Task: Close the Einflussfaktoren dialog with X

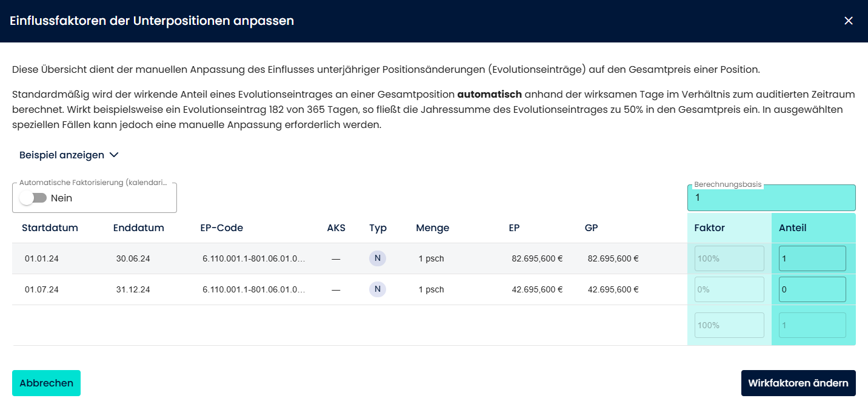Action: [848, 21]
